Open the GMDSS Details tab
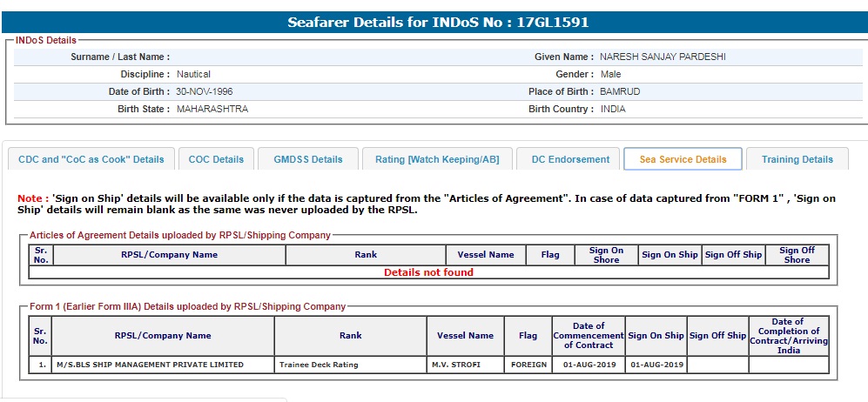The width and height of the screenshot is (868, 402). [x=308, y=159]
